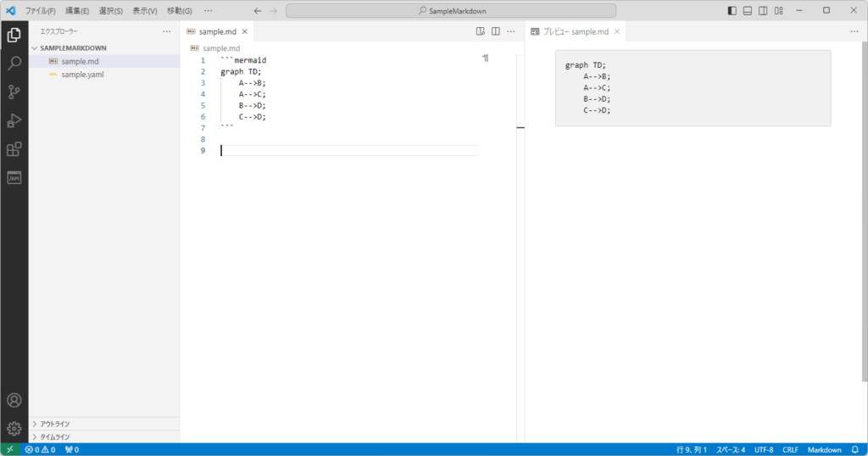Image resolution: width=868 pixels, height=456 pixels.
Task: Open the Extensions view
Action: [x=14, y=149]
